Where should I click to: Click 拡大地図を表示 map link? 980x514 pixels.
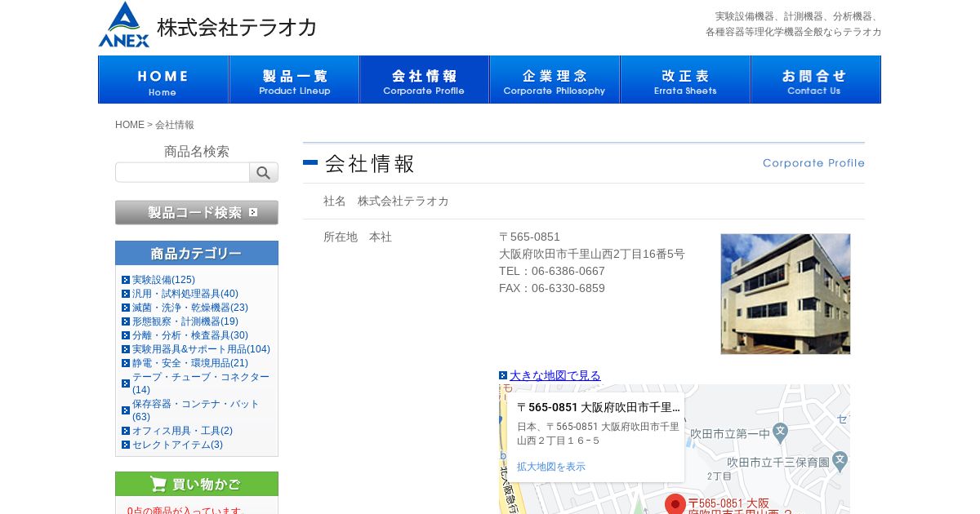[551, 467]
